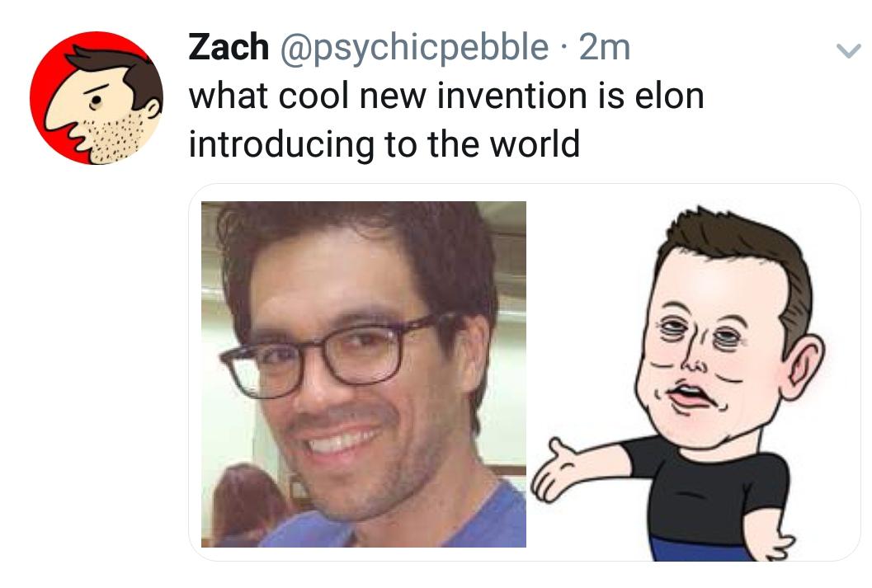Click the tweet text line starting 'what cool new'
872x588 pixels.
click(446, 96)
